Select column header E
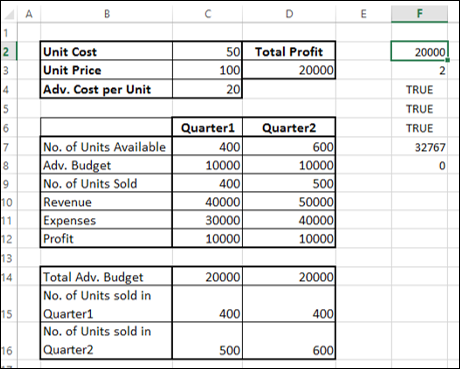 click(x=363, y=14)
